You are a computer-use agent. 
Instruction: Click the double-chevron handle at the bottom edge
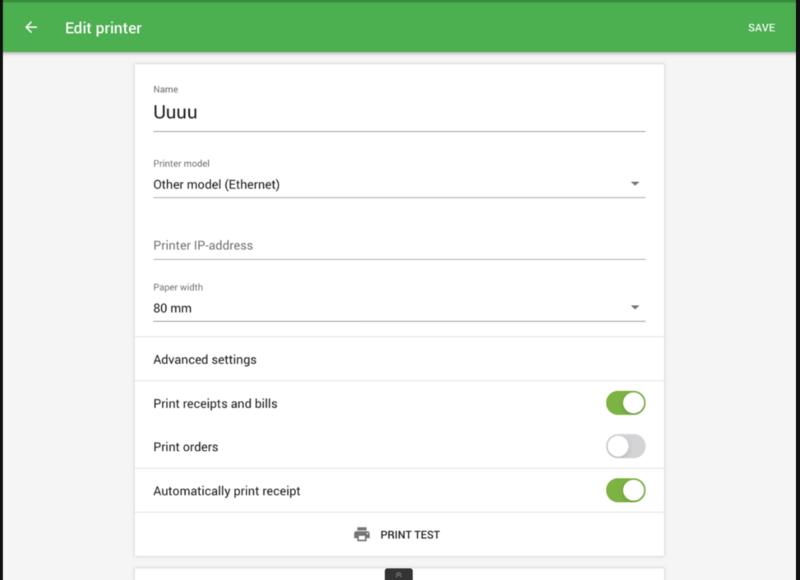(x=398, y=575)
